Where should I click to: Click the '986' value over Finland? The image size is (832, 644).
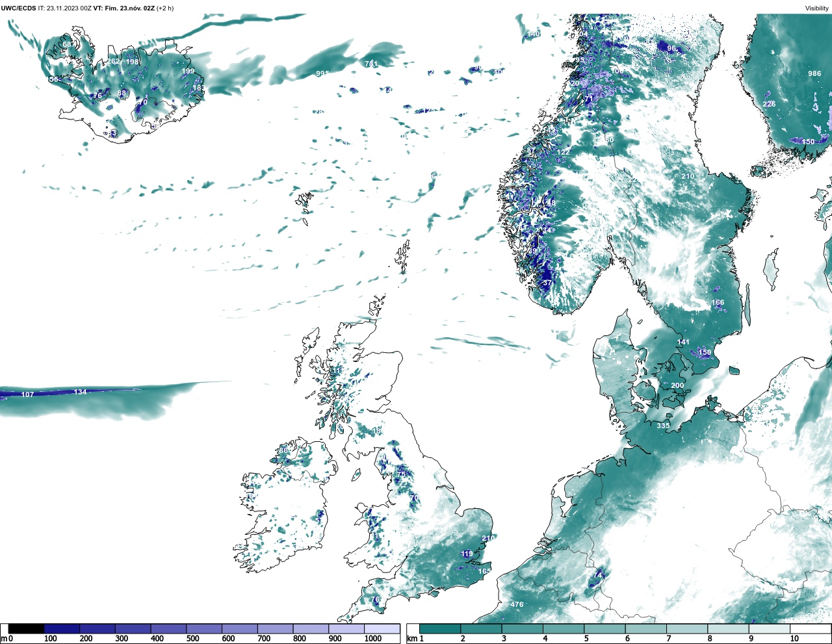[x=814, y=73]
